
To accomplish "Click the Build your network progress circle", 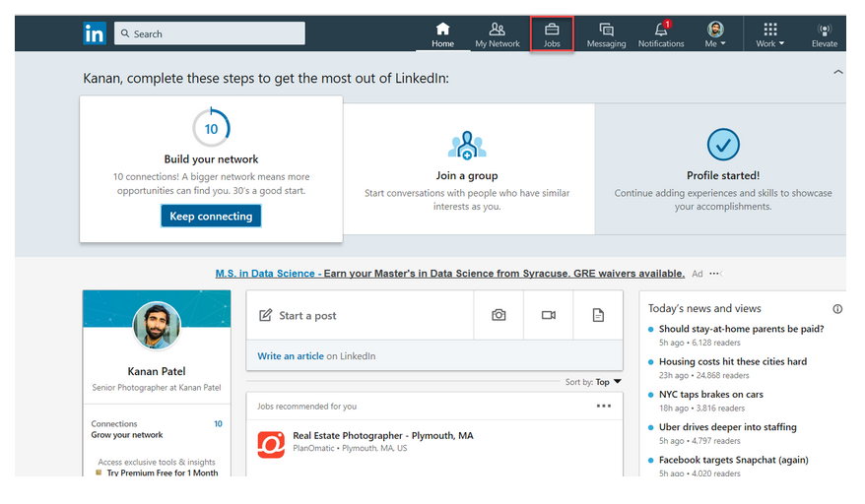I will 211,128.
